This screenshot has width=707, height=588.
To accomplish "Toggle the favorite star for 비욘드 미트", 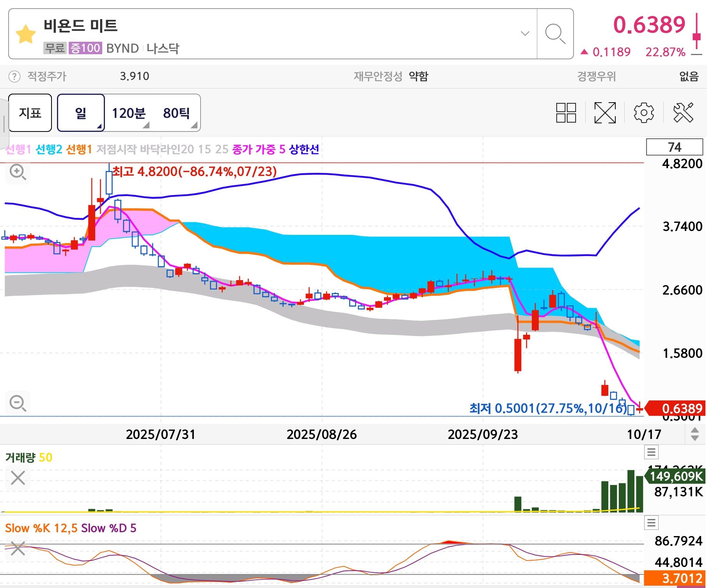I will [x=26, y=34].
